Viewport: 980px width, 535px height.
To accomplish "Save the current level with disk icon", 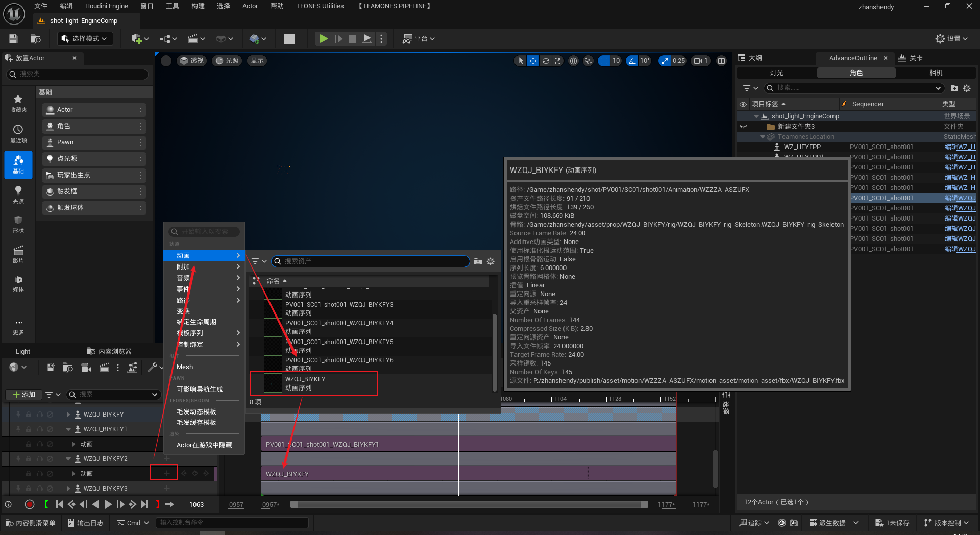I will (13, 39).
